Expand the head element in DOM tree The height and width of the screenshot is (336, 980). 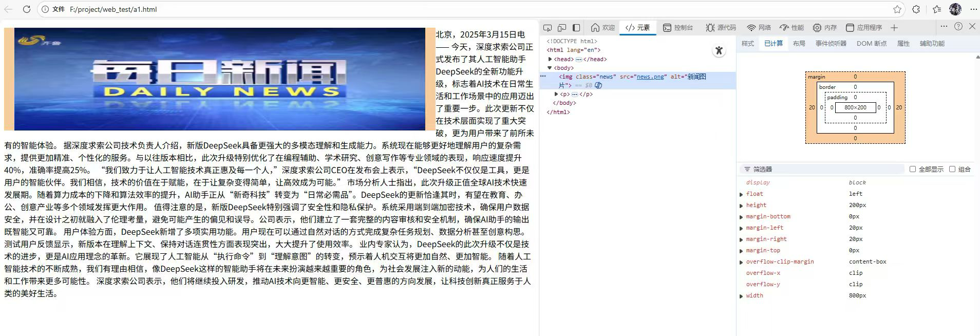[550, 59]
